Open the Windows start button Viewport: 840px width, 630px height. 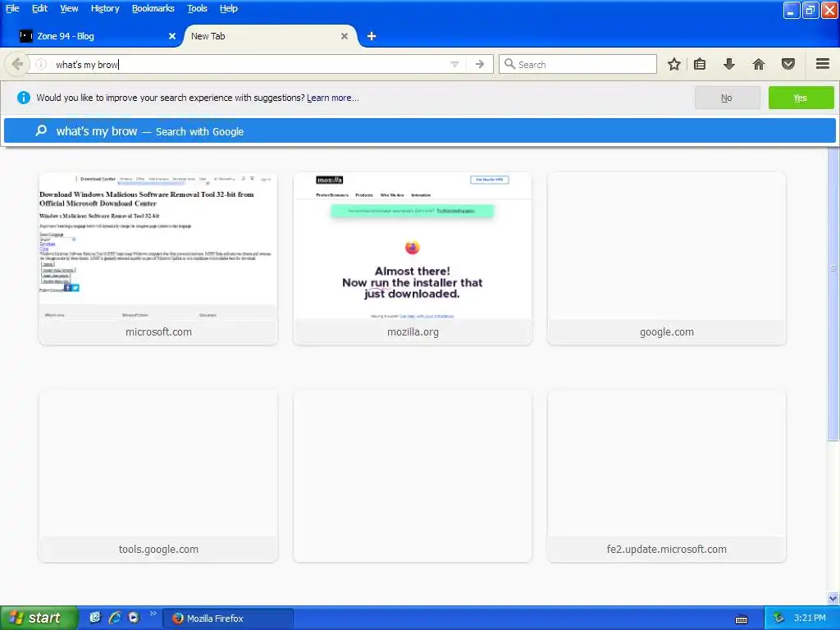(x=39, y=618)
